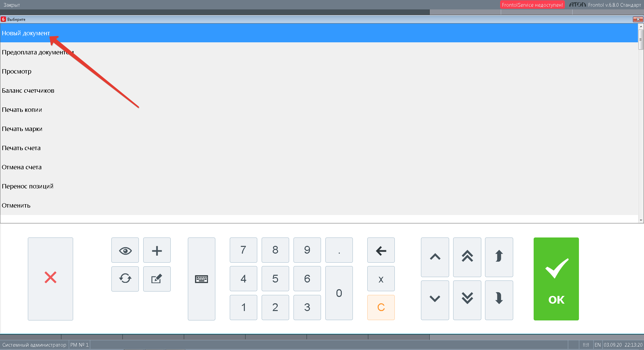The height and width of the screenshot is (350, 644).
Task: Click the list's vertical scrollbar down arrow
Action: tap(641, 220)
